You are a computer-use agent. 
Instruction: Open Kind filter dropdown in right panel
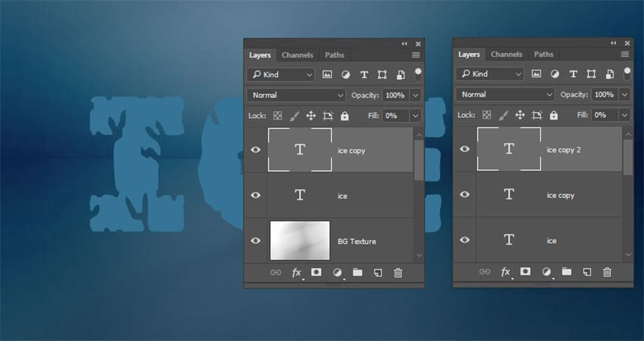[x=490, y=74]
